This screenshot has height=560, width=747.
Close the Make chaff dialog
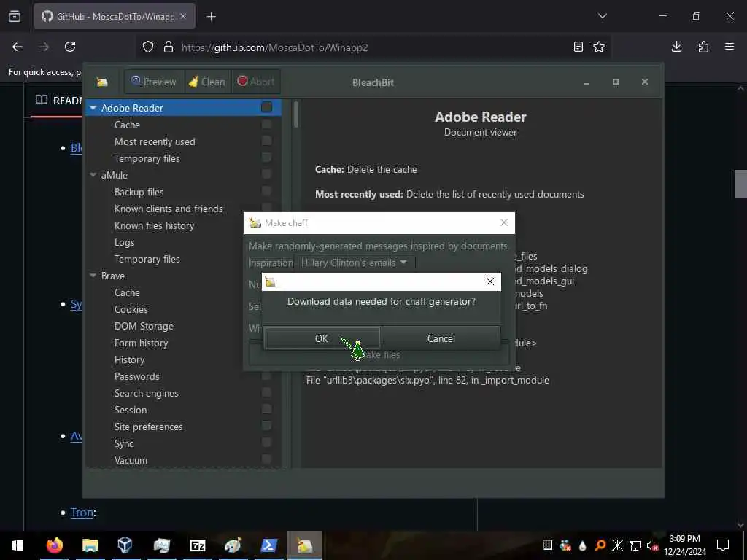[504, 222]
